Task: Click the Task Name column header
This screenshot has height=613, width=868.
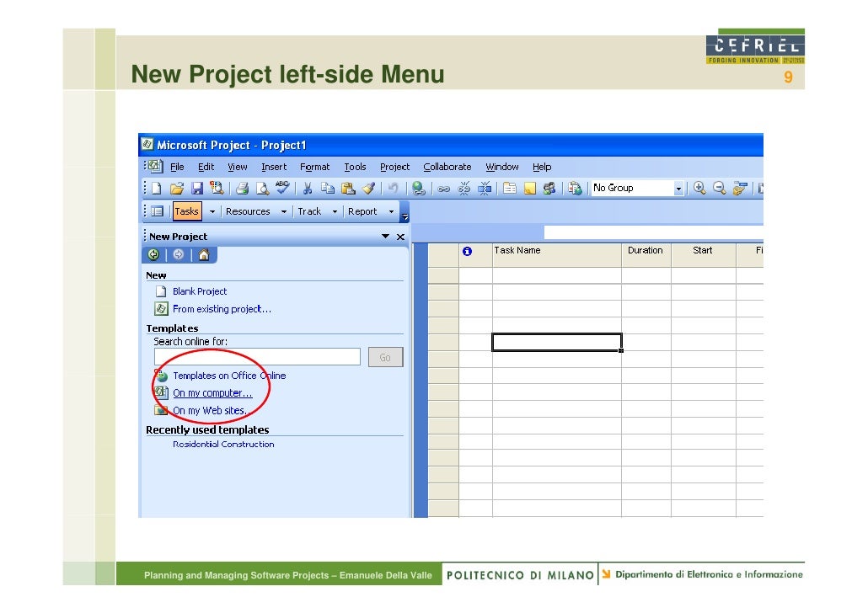Action: [x=557, y=254]
